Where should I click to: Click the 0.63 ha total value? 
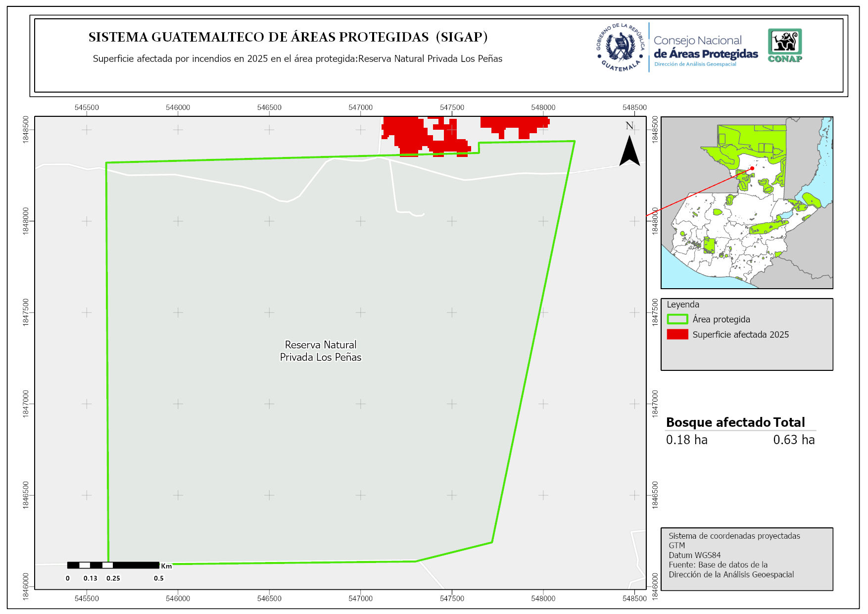793,440
